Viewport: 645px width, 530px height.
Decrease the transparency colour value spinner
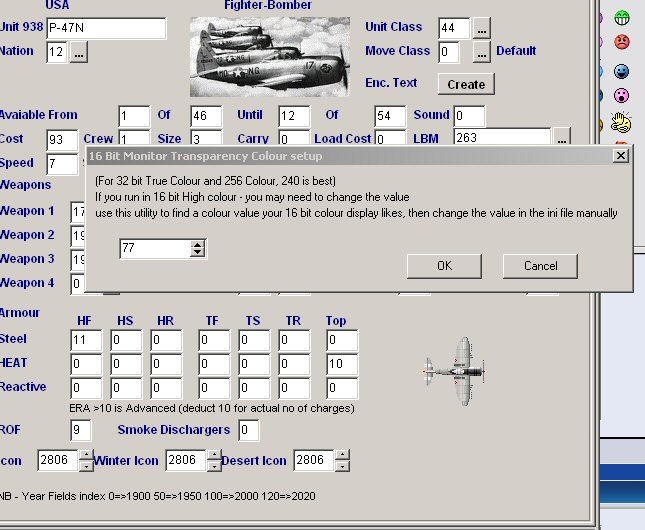[x=198, y=253]
